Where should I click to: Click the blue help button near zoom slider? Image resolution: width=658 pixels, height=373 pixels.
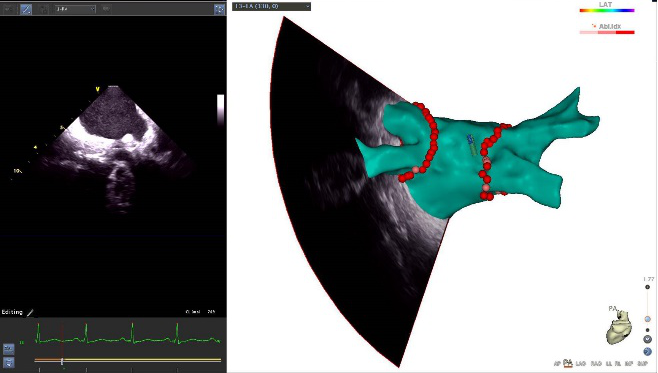[x=647, y=352]
